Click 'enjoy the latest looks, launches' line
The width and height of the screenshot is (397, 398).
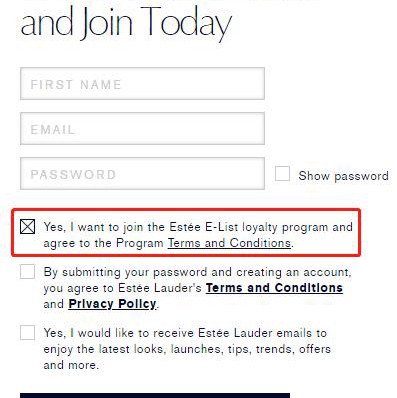point(187,349)
